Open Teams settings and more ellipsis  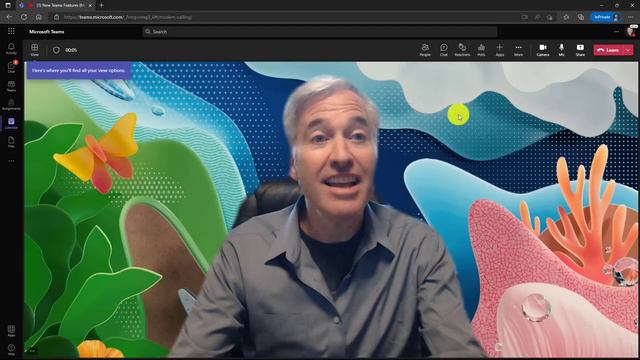[x=616, y=31]
